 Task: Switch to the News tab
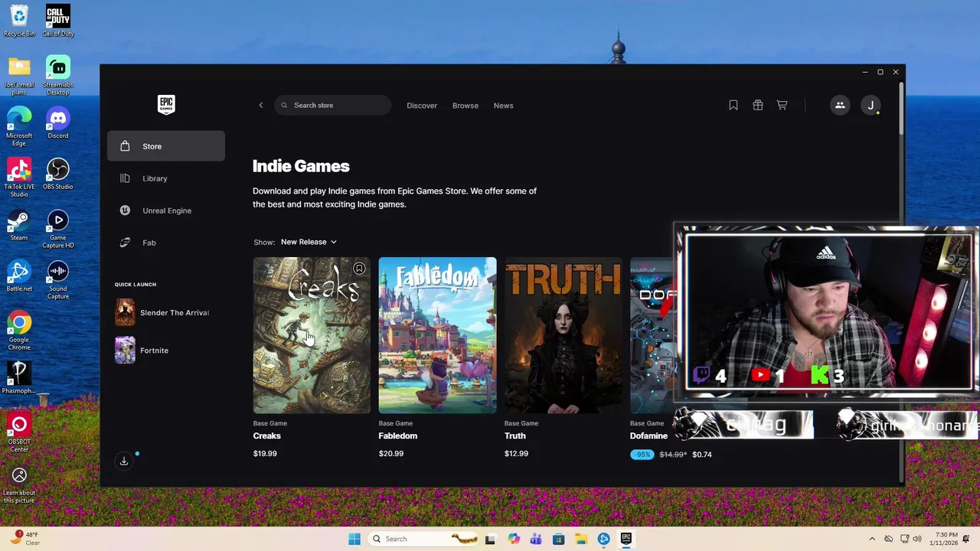[x=504, y=106]
